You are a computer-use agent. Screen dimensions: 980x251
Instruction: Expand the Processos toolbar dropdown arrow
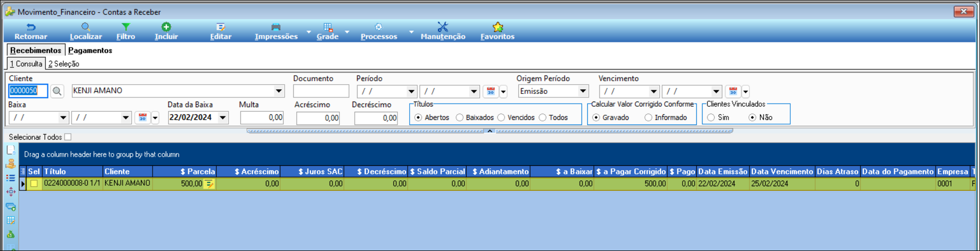411,32
